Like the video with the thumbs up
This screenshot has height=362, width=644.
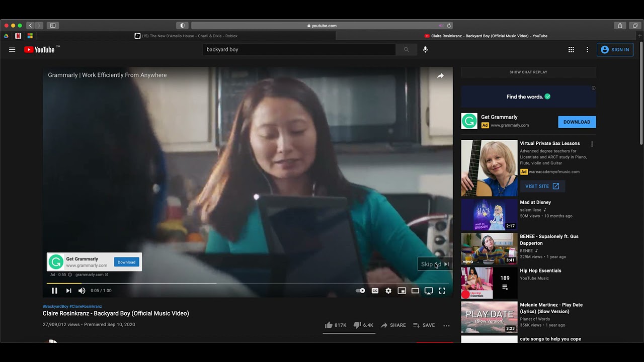tap(335, 325)
